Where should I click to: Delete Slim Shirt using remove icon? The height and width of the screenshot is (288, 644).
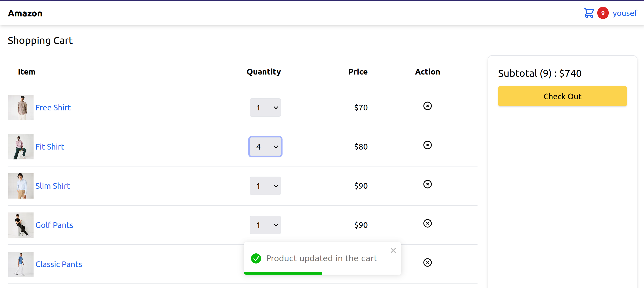[x=427, y=184]
